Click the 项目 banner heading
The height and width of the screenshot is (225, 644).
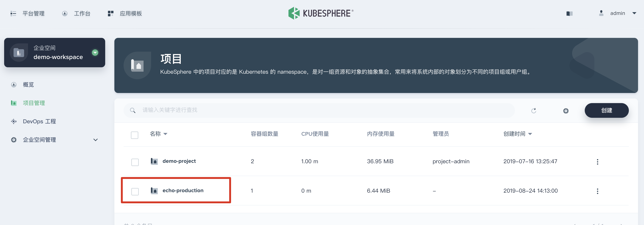click(x=171, y=59)
